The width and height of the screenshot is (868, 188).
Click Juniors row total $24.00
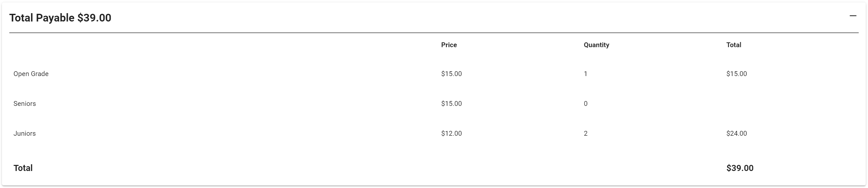click(737, 133)
